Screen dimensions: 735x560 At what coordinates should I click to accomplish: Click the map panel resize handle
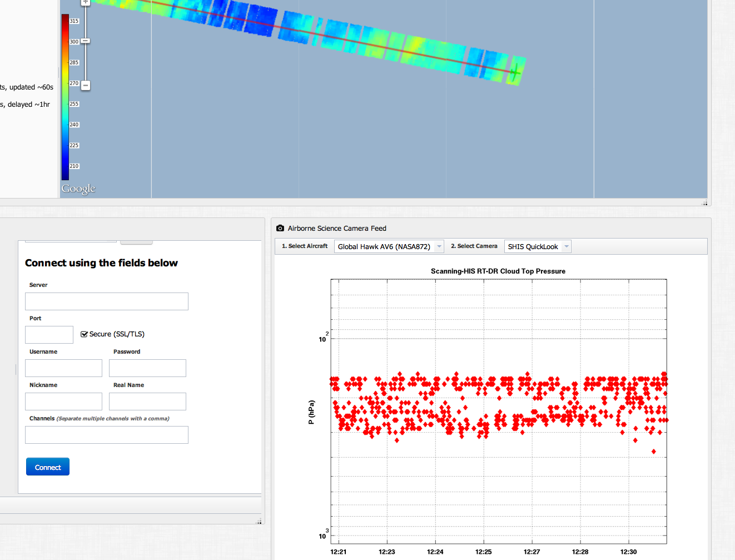point(705,203)
